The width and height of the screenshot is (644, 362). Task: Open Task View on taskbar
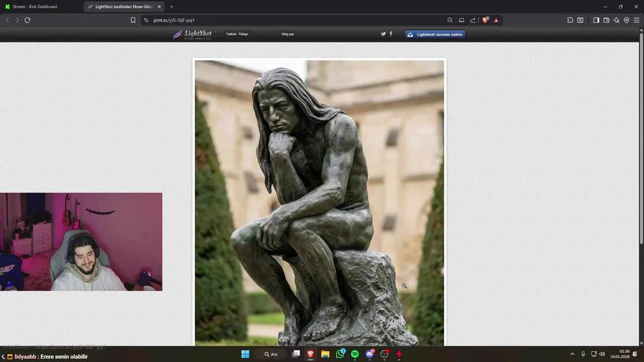tap(296, 354)
